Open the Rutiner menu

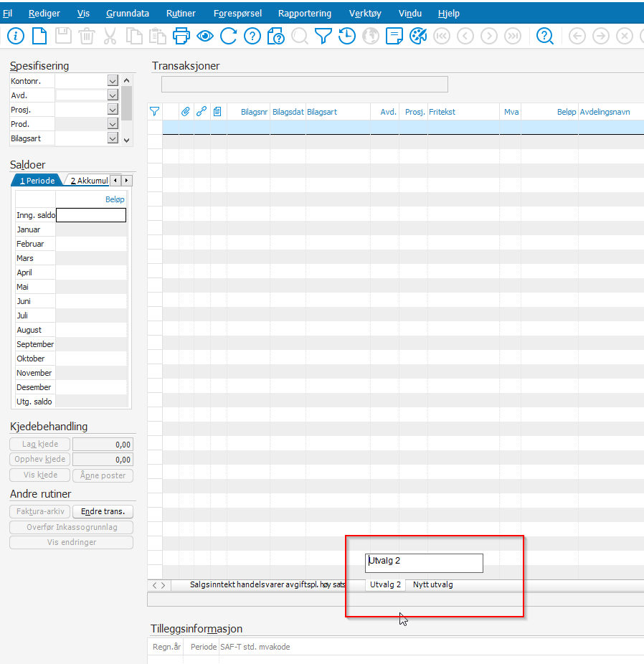[x=181, y=14]
